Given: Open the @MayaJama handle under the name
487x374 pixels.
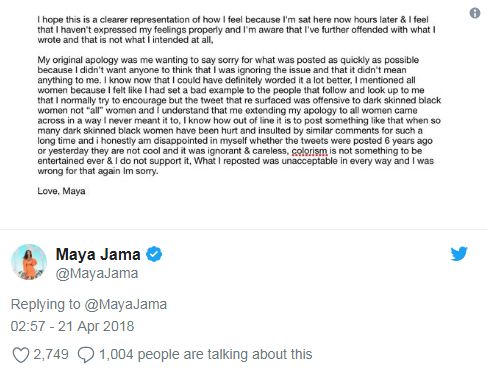Looking at the screenshot, I should pos(97,274).
